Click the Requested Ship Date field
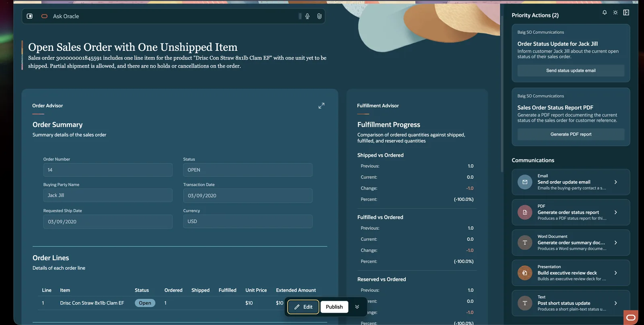 (108, 221)
